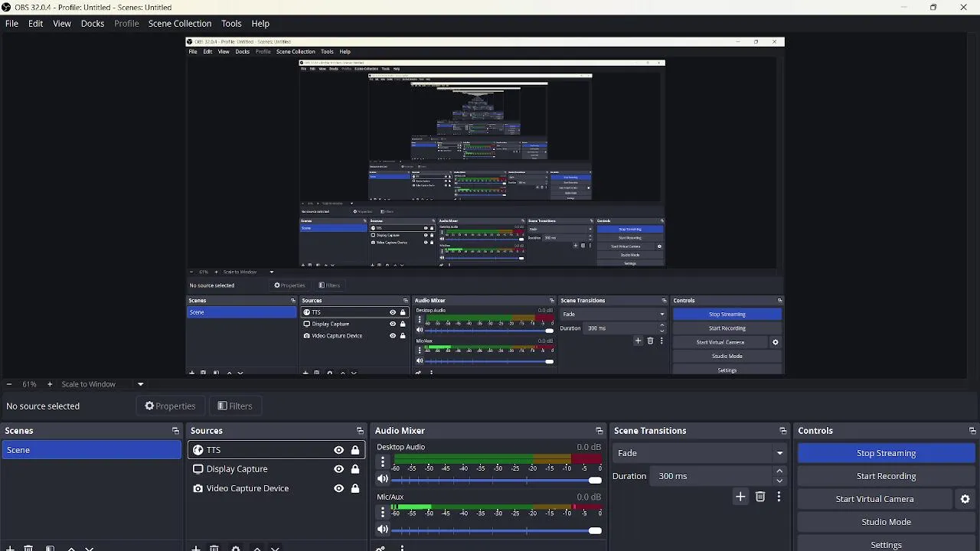Add a configurable transition with plus icon
980x551 pixels.
[740, 497]
